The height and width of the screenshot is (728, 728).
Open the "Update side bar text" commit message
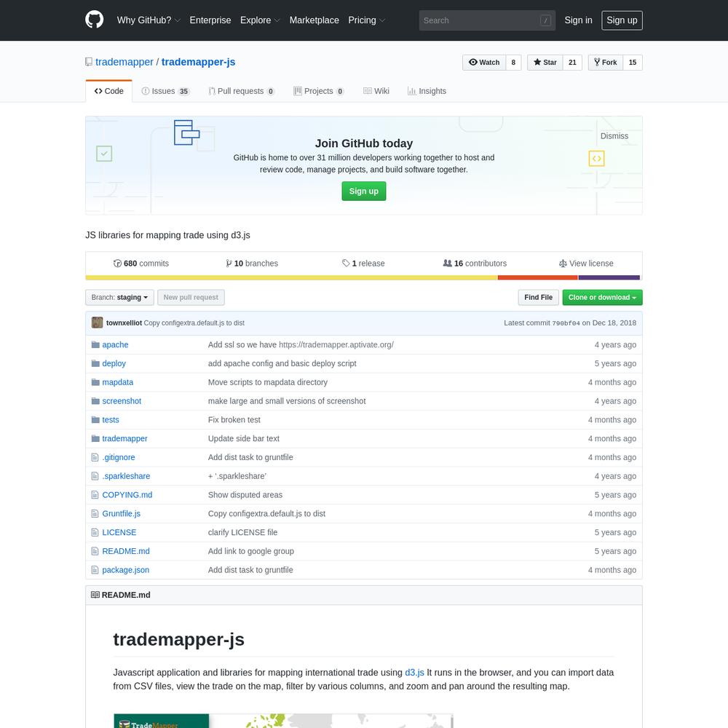click(x=244, y=438)
